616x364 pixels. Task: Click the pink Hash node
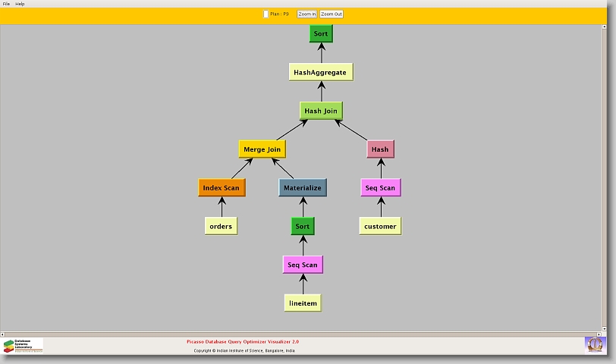[380, 149]
